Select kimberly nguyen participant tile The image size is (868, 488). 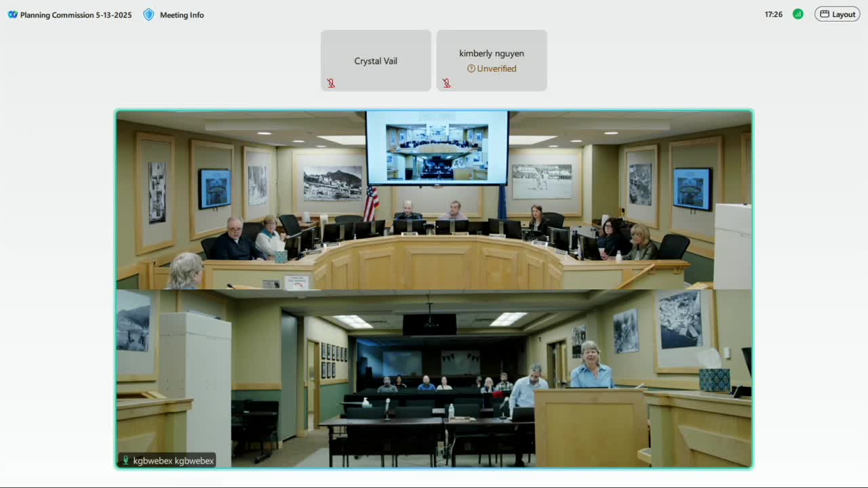(492, 60)
